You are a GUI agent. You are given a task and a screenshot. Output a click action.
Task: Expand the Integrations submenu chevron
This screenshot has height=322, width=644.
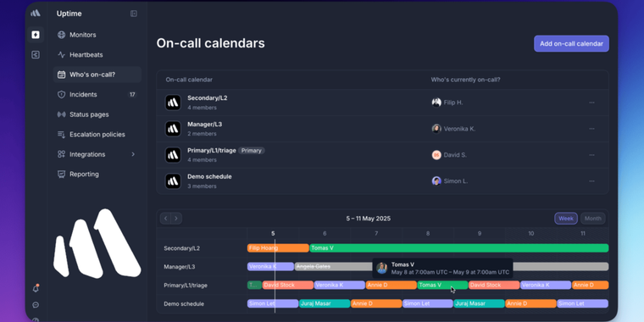pos(133,154)
